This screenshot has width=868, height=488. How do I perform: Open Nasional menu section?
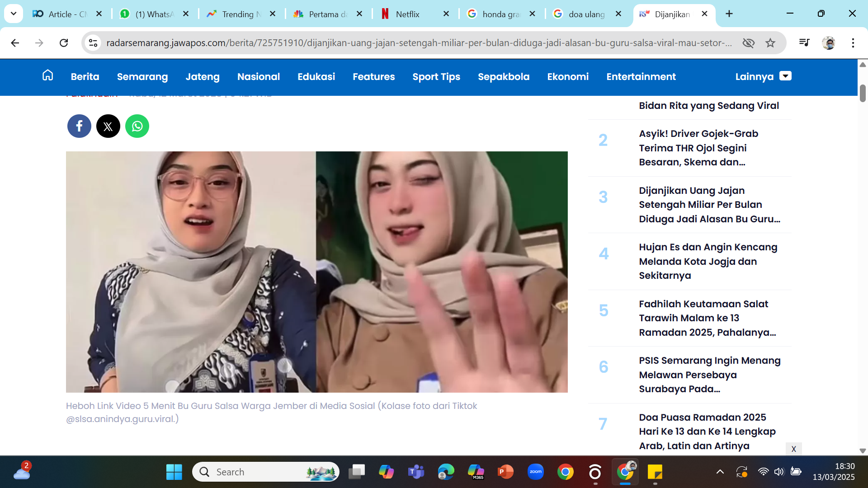tap(259, 76)
